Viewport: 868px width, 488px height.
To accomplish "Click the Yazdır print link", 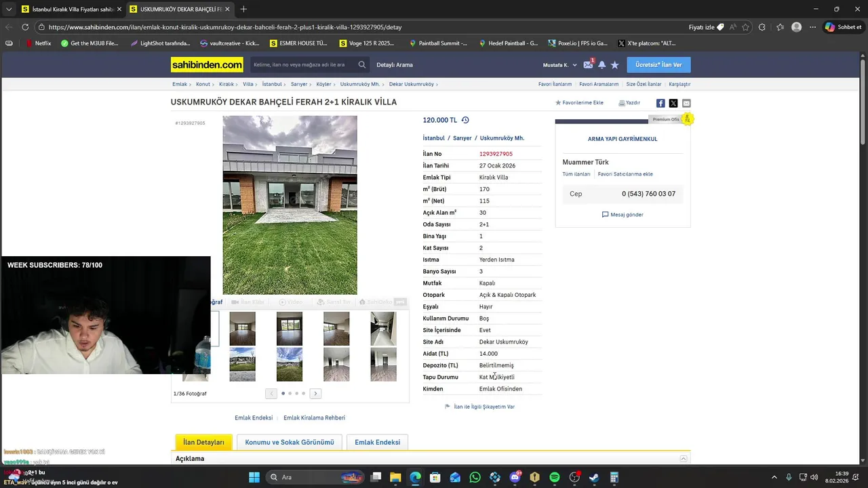I will click(629, 103).
